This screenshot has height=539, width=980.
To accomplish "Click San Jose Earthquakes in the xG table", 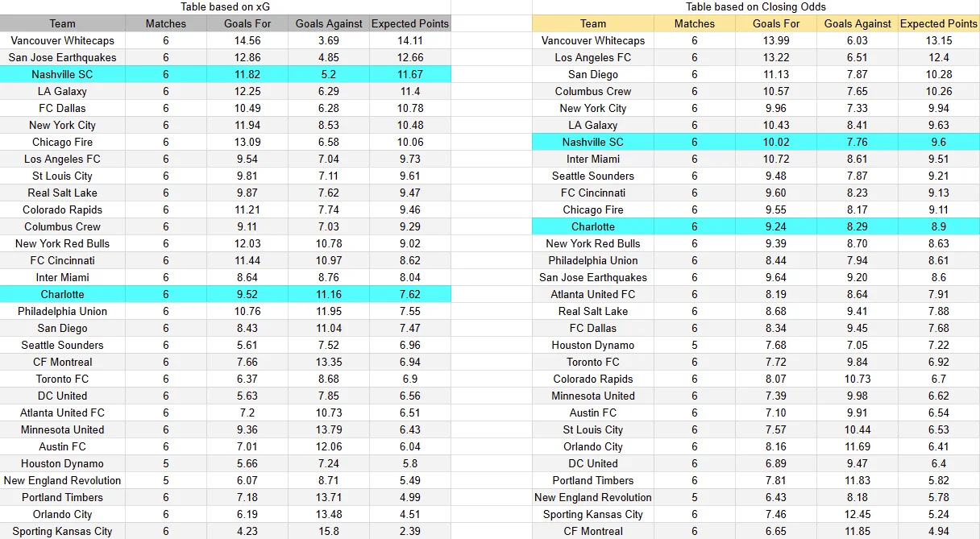I will [x=62, y=57].
